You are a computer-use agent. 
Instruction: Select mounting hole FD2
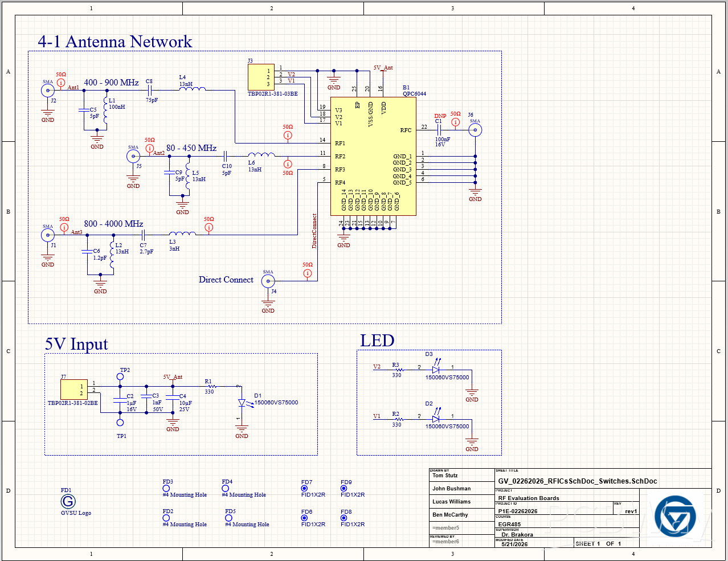[166, 518]
